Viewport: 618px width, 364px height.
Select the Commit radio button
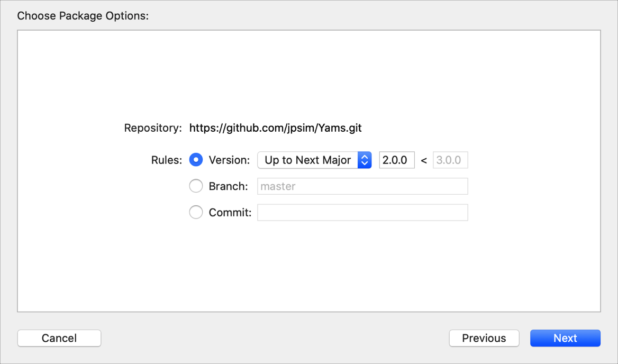196,213
